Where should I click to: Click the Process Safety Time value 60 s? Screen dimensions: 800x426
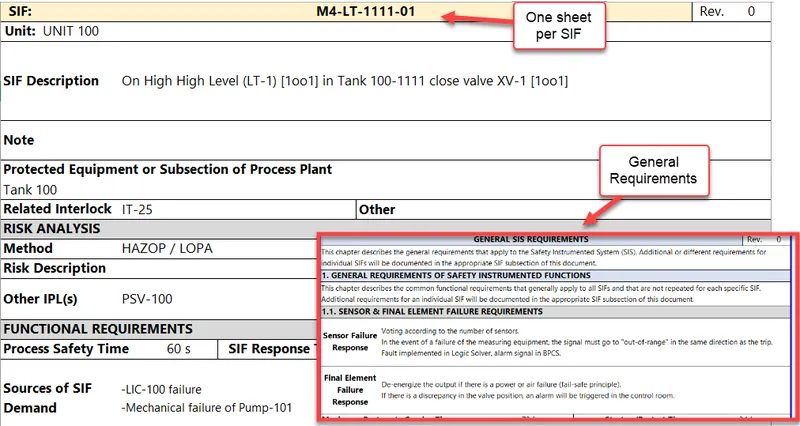179,348
